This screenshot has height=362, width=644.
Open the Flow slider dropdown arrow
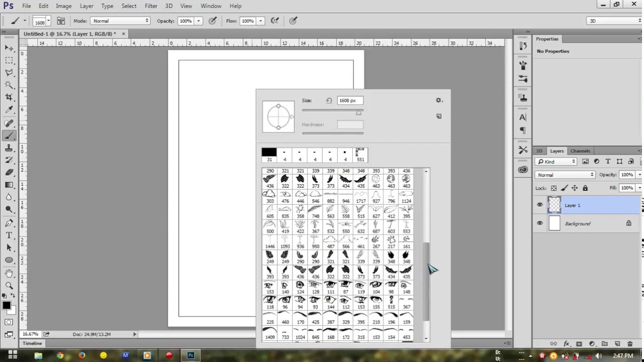(x=261, y=21)
